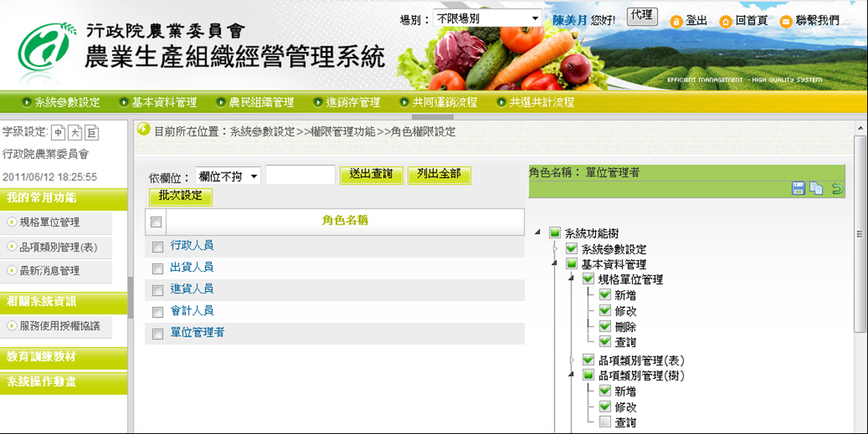Viewport: 868px width, 434px height.
Task: Open the 品項類別管理(表) sidebar link
Action: (58, 247)
